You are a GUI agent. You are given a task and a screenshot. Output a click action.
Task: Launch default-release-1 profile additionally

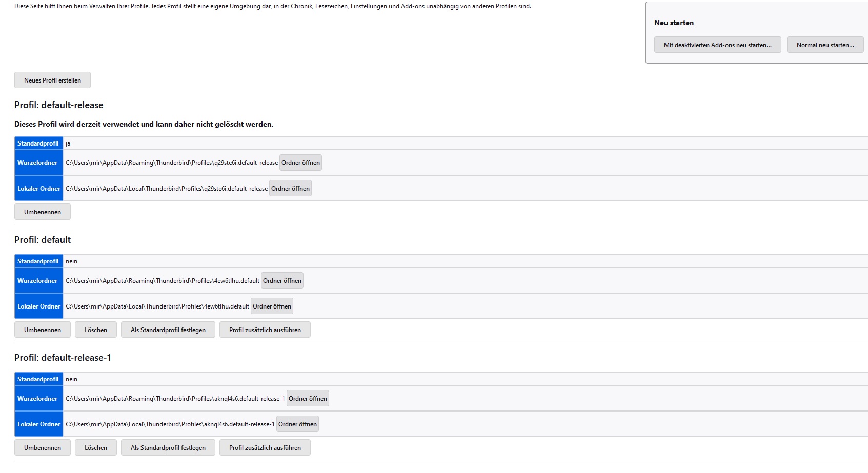pyautogui.click(x=265, y=447)
